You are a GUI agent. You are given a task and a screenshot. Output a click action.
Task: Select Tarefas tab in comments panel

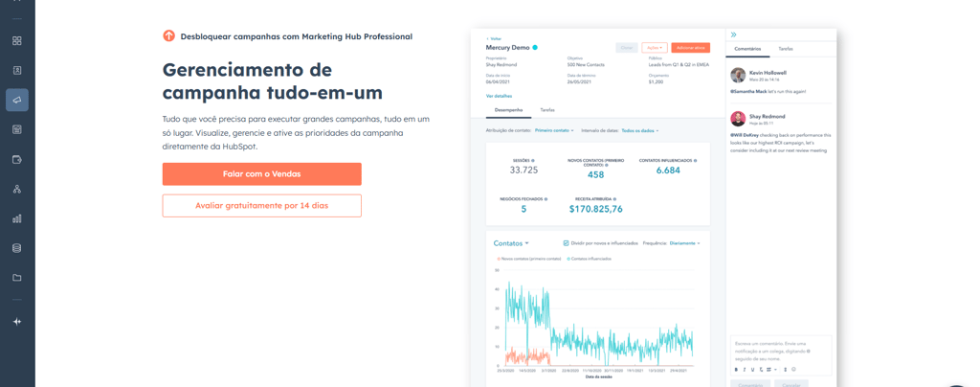click(786, 49)
